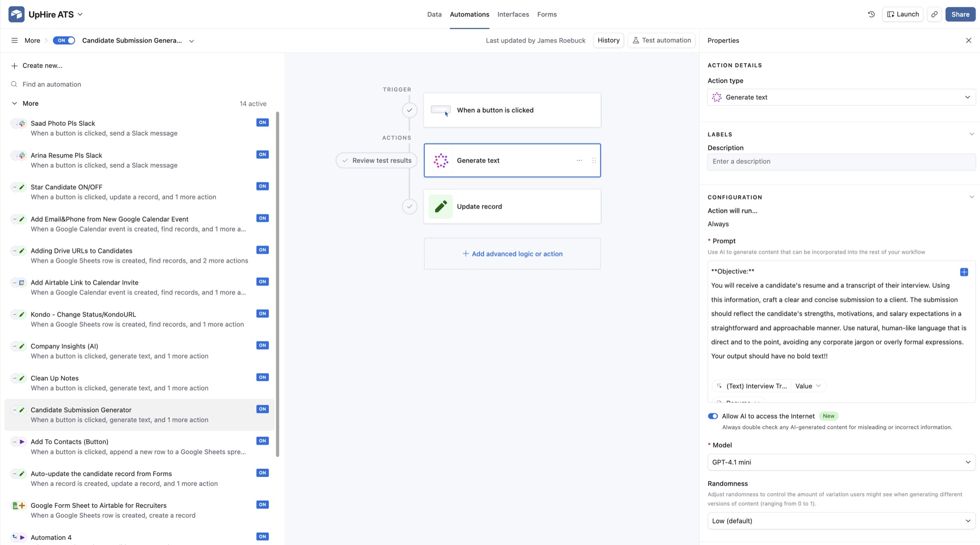Select the When a button is clicked trigger
This screenshot has height=545, width=980.
pos(512,110)
